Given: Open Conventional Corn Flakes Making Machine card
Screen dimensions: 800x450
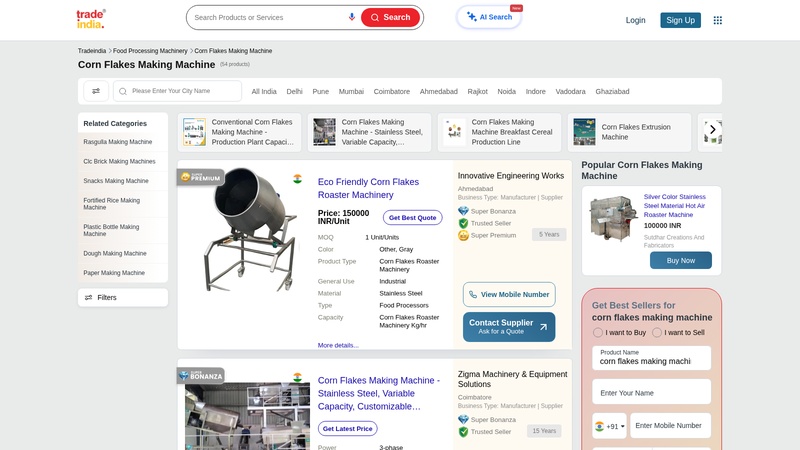Looking at the screenshot, I should pos(239,132).
